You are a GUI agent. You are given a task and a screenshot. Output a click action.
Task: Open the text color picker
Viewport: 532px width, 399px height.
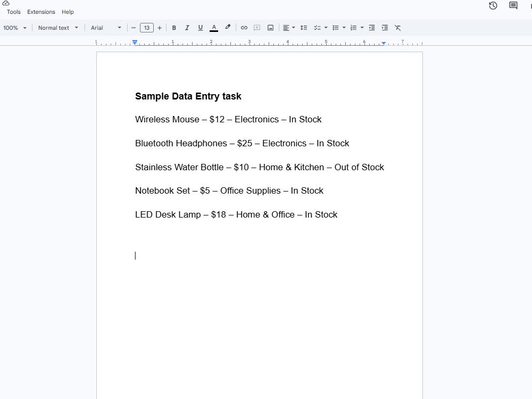tap(214, 28)
